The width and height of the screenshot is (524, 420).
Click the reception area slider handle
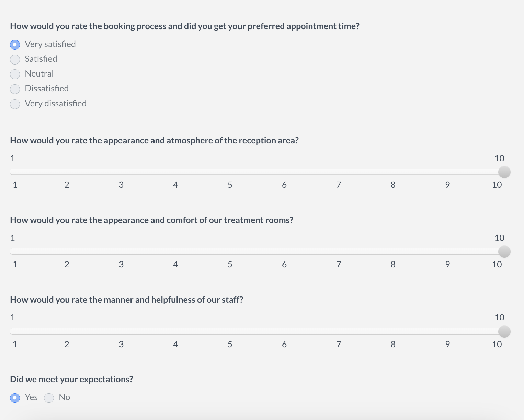coord(504,172)
